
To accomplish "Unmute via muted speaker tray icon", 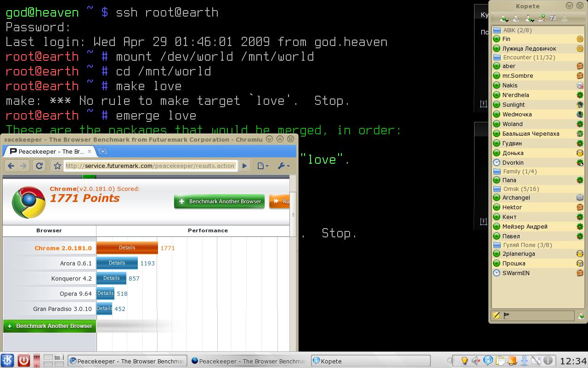I will pyautogui.click(x=476, y=361).
